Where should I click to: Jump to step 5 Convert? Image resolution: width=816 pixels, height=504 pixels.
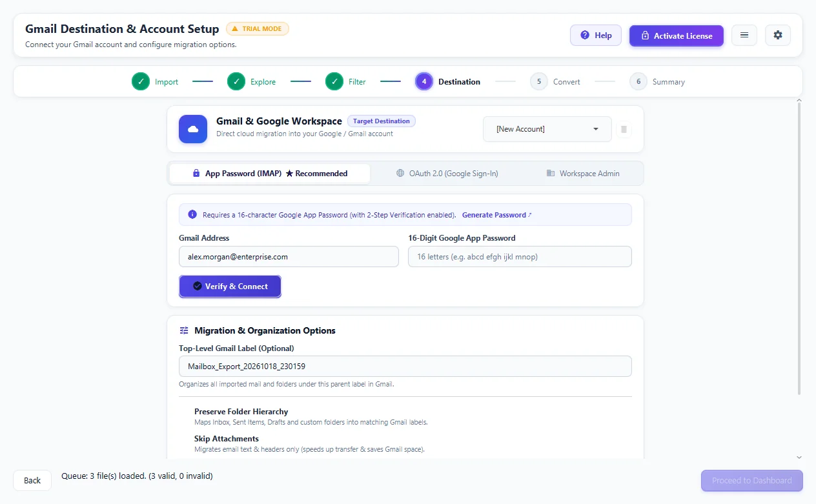click(x=555, y=82)
